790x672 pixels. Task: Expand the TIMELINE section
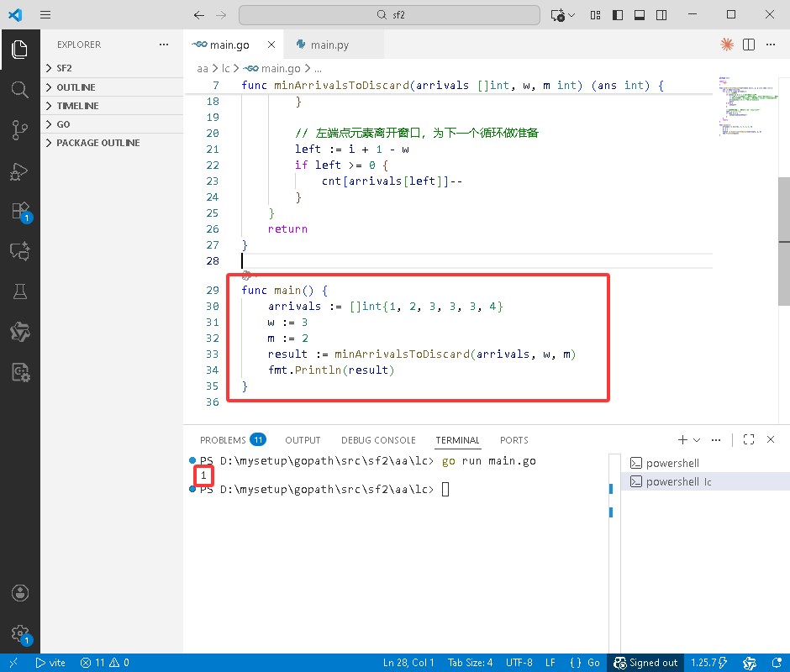(111, 106)
